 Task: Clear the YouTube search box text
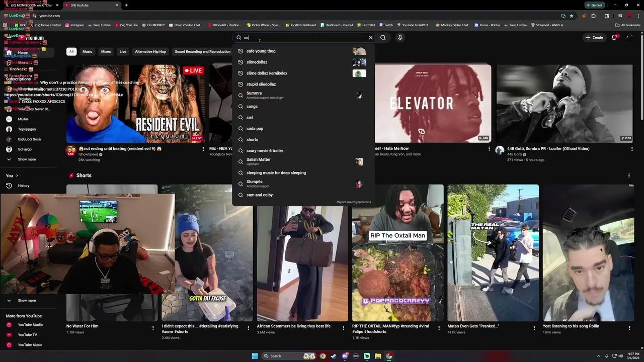click(x=371, y=38)
